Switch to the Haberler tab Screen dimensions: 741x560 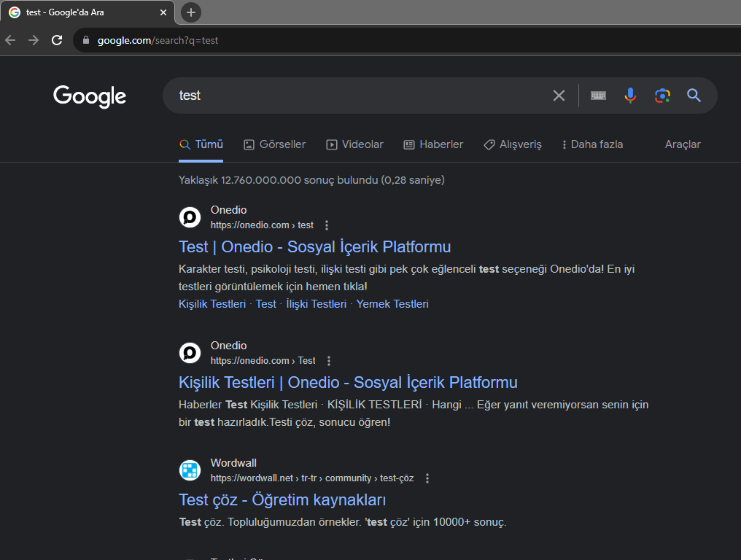click(433, 144)
